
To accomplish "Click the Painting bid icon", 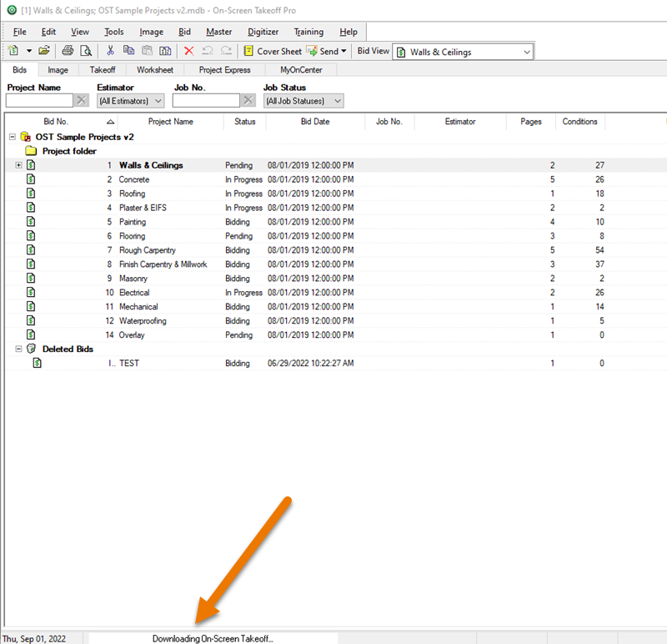I will pos(31,221).
